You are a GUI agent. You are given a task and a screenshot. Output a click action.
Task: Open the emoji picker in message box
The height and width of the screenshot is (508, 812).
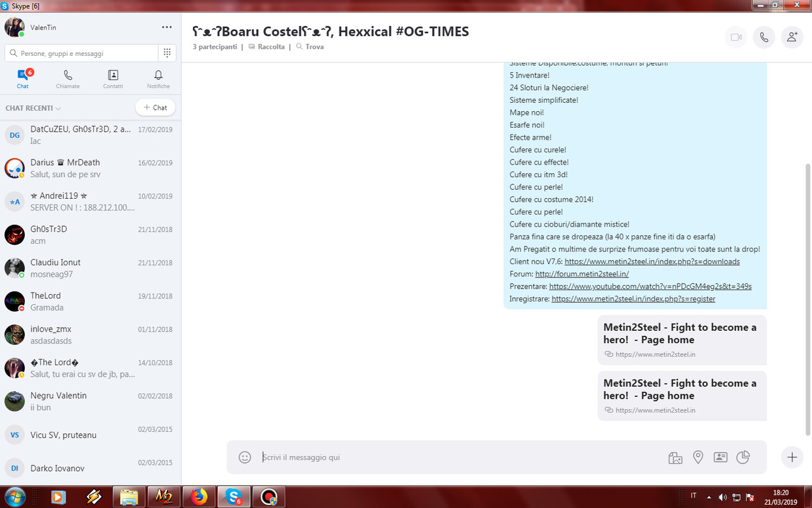245,457
